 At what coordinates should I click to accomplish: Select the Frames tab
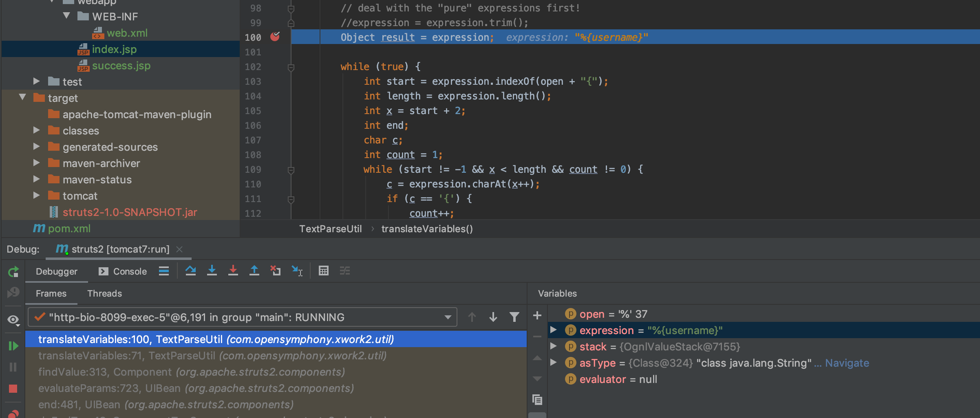point(51,293)
